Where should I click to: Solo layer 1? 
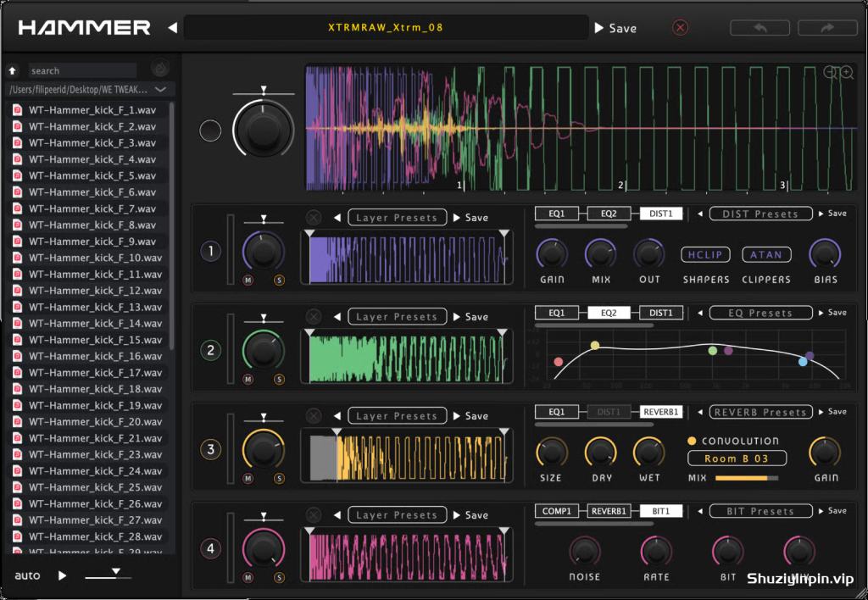(279, 280)
